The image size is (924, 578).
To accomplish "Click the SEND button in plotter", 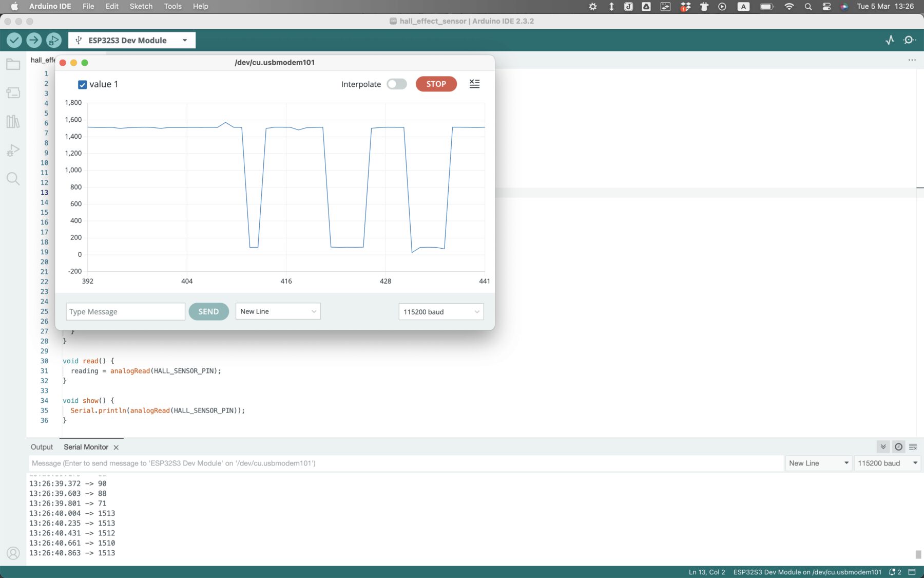I will 208,311.
